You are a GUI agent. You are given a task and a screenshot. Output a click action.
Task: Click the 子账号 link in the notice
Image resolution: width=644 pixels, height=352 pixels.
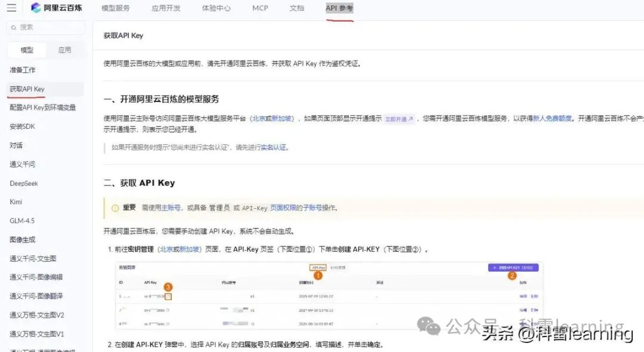point(312,208)
